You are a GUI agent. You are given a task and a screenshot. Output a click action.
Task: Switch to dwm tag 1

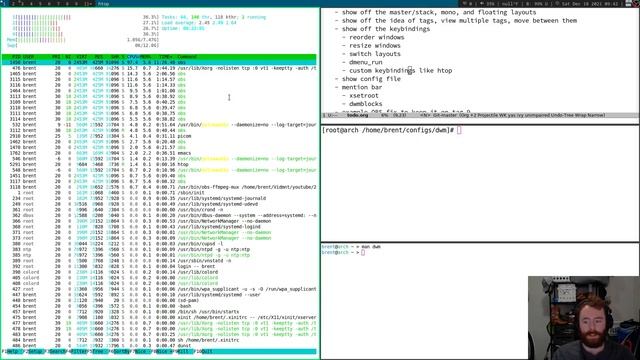[4, 3]
